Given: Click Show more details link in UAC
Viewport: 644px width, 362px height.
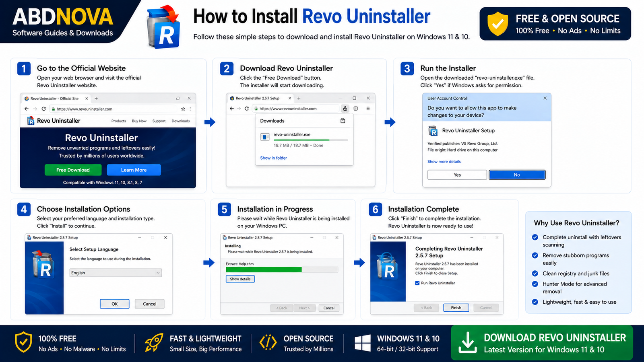Looking at the screenshot, I should coord(444,162).
